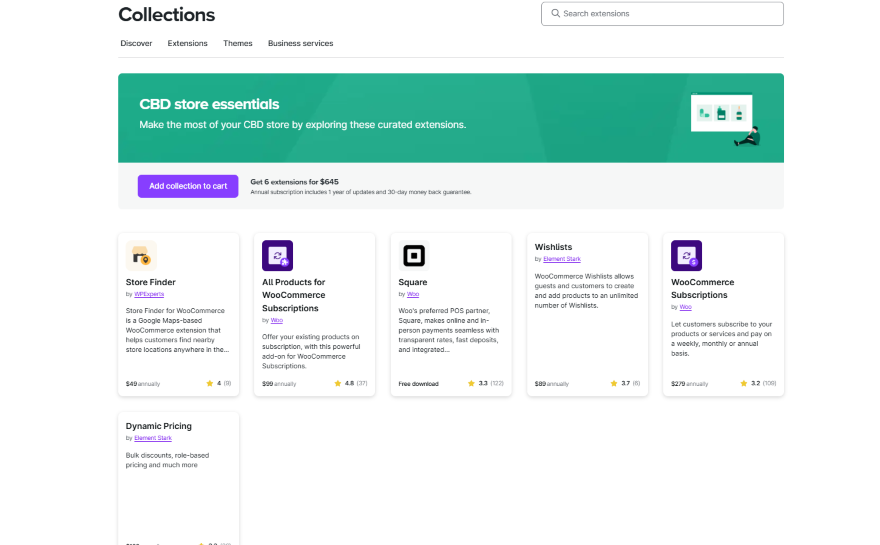Open the Square logo icon
This screenshot has width=880, height=545.
[x=414, y=256]
